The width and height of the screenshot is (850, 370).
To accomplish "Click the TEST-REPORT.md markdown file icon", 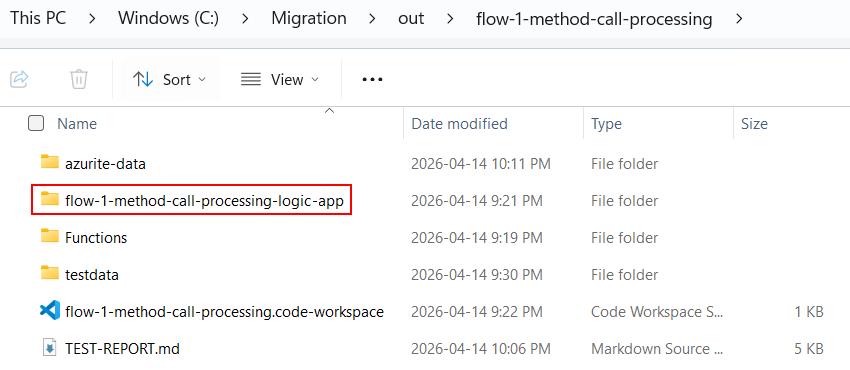I will 49,348.
